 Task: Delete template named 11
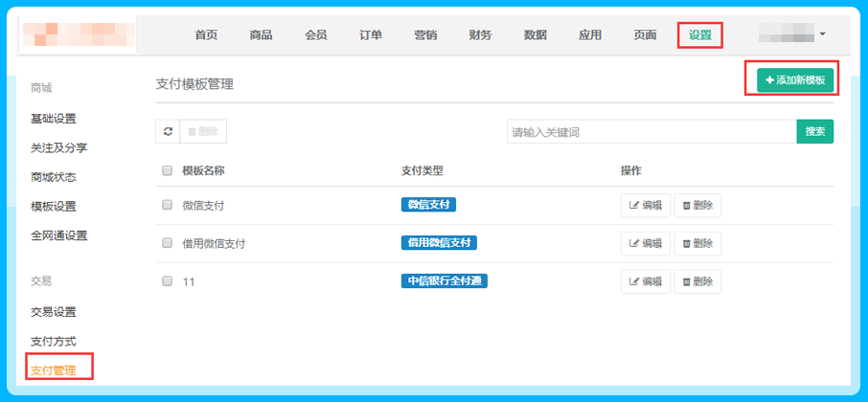click(697, 281)
